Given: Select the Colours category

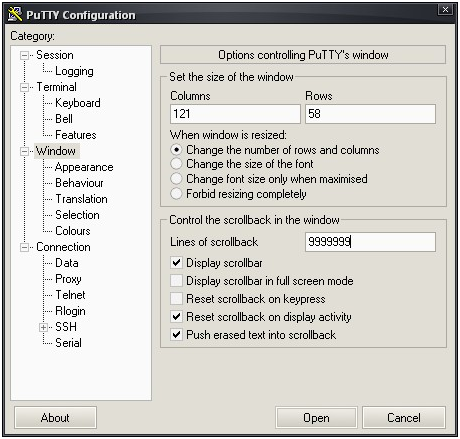Looking at the screenshot, I should point(73,231).
